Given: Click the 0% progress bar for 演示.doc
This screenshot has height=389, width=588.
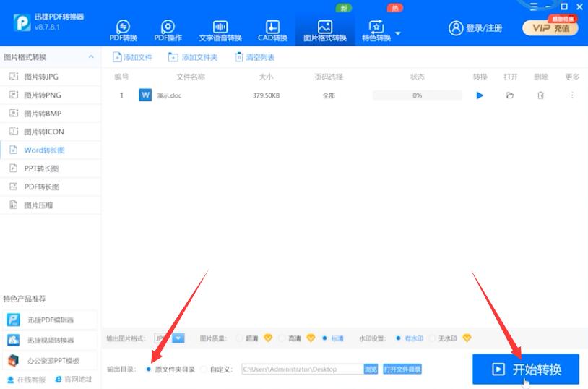Looking at the screenshot, I should click(x=417, y=95).
